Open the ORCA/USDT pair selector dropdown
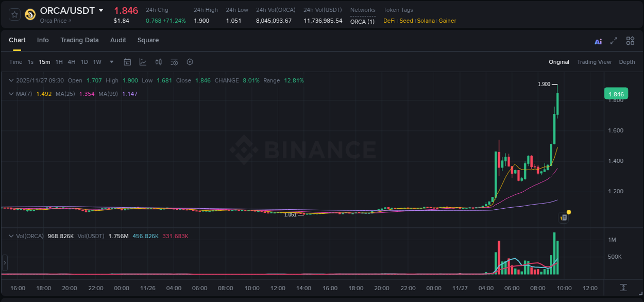Image resolution: width=644 pixels, height=302 pixels. [x=101, y=10]
